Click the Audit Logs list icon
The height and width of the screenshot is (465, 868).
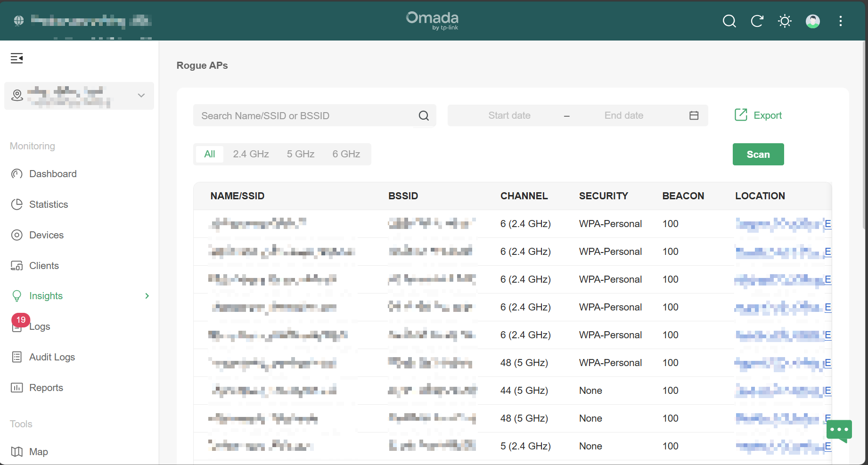tap(17, 357)
